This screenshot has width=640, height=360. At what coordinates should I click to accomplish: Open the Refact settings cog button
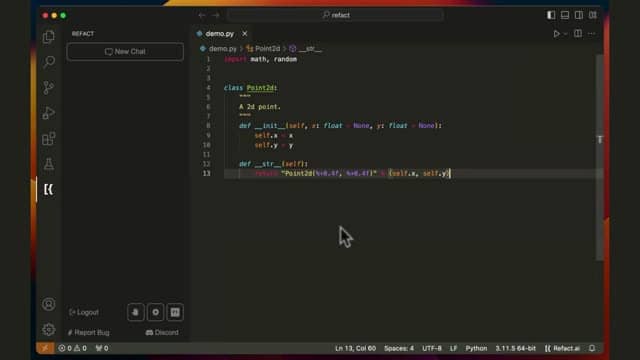(x=156, y=312)
